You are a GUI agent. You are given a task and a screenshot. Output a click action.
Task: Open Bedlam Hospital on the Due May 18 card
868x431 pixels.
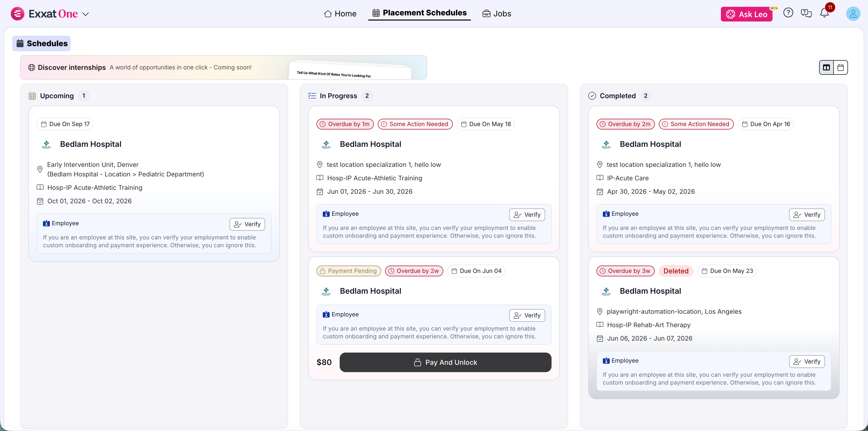pos(370,144)
